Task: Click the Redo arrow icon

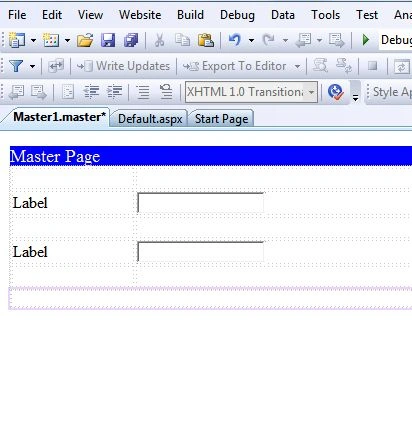Action: (269, 40)
